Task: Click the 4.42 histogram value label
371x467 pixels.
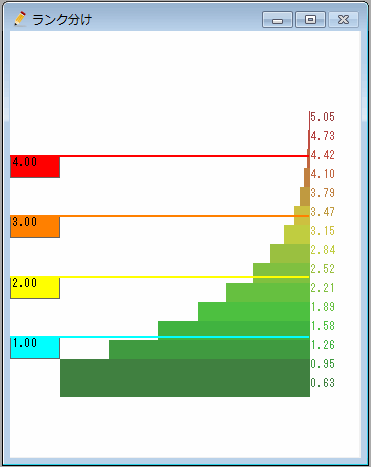Action: click(322, 155)
